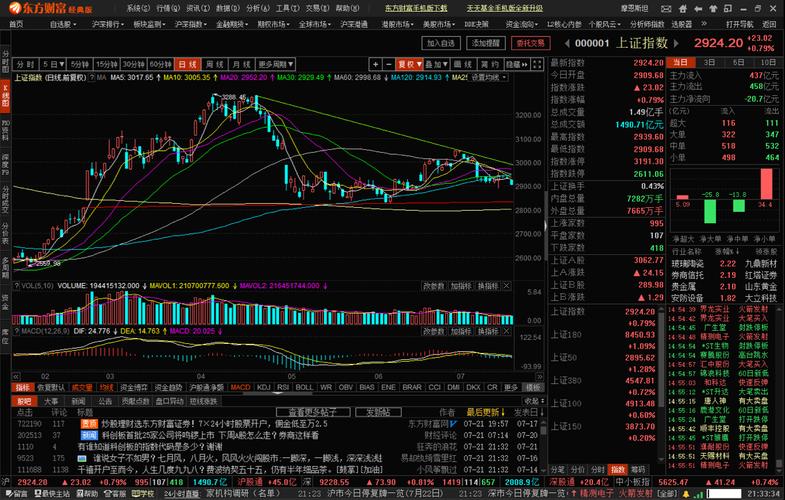Toggle fullscreen chart icon
This screenshot has width=785, height=500.
click(x=537, y=64)
